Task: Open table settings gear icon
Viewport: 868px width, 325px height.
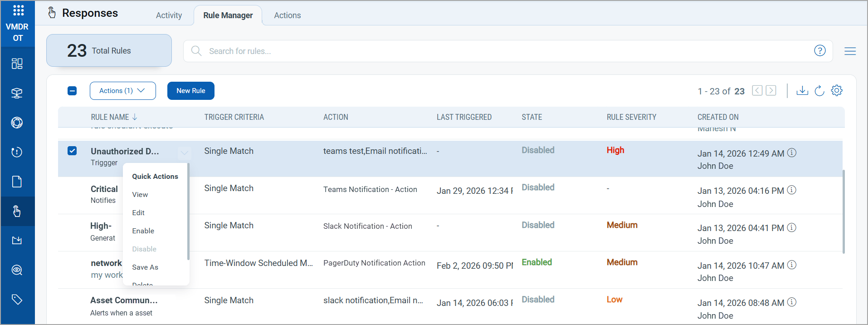Action: click(x=836, y=91)
